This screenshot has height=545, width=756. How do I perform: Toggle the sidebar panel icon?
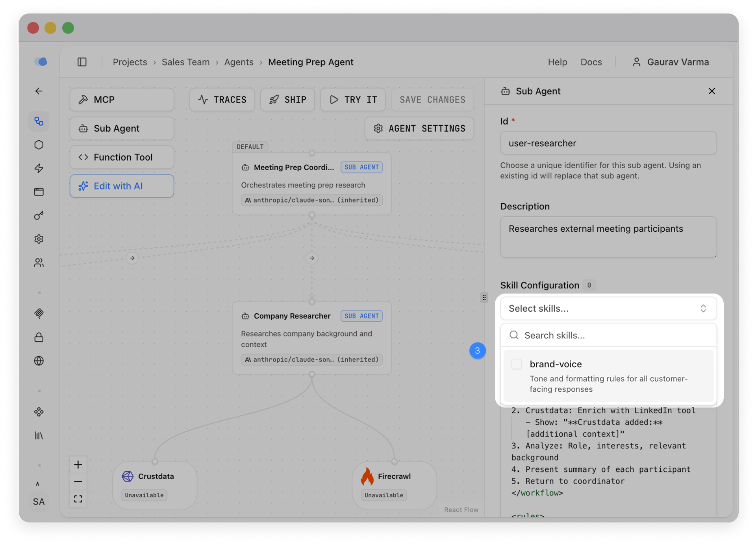coord(82,62)
